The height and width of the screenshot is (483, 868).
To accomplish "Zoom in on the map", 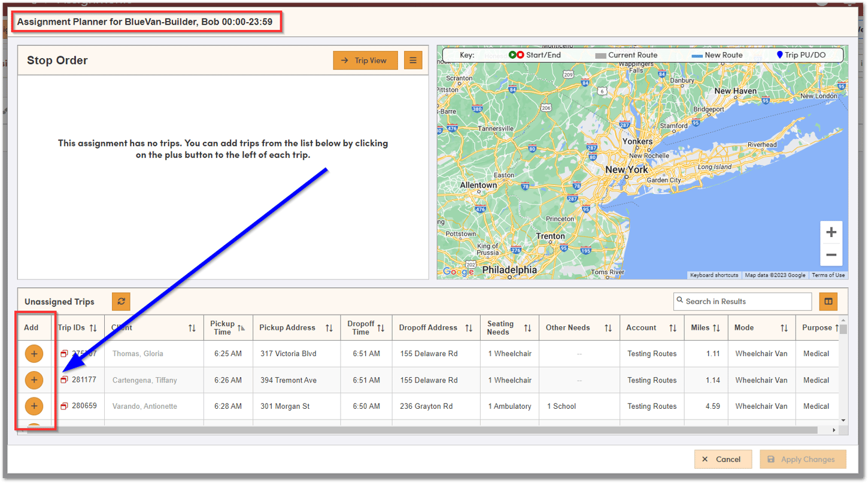I will (x=831, y=232).
